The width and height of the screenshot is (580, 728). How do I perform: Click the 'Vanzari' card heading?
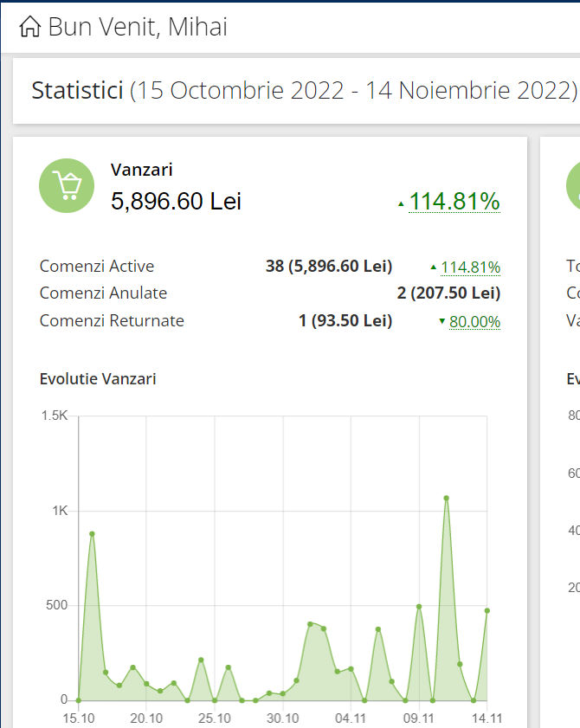pyautogui.click(x=142, y=170)
